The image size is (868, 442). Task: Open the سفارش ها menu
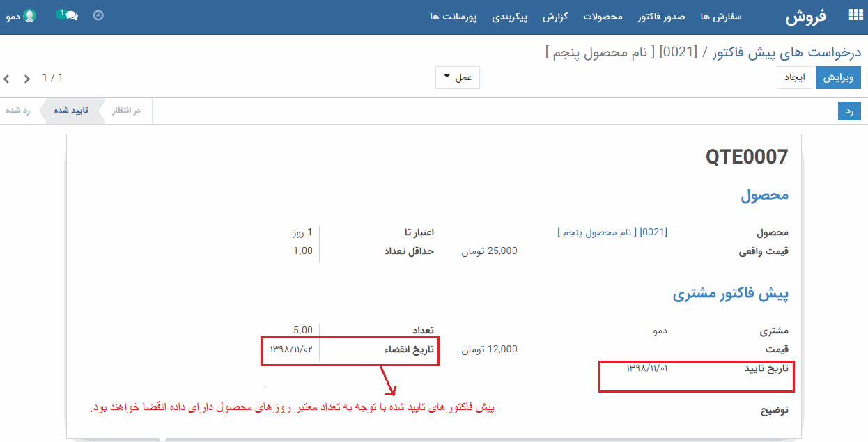[x=721, y=17]
